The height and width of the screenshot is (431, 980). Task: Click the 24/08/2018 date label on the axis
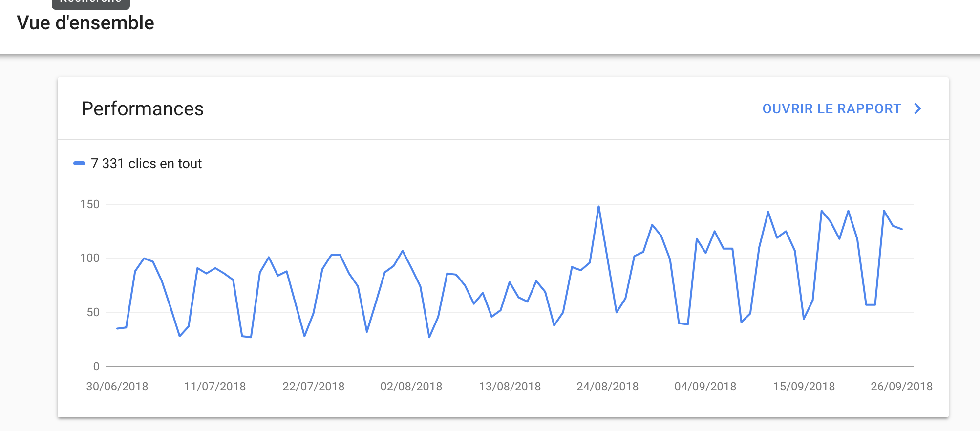(608, 387)
